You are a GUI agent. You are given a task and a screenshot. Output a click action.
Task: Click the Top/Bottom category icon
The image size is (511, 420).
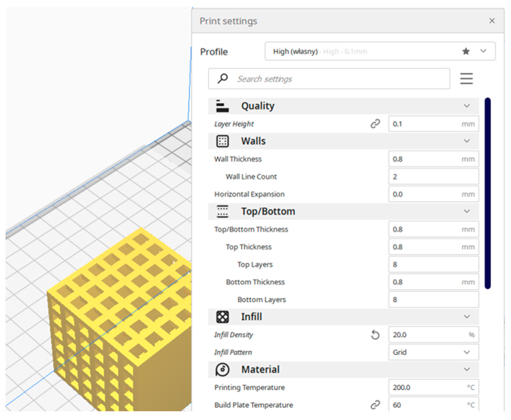pyautogui.click(x=222, y=212)
